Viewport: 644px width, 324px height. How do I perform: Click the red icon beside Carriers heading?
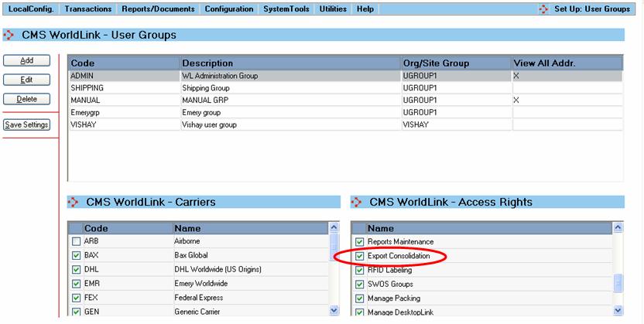click(74, 203)
